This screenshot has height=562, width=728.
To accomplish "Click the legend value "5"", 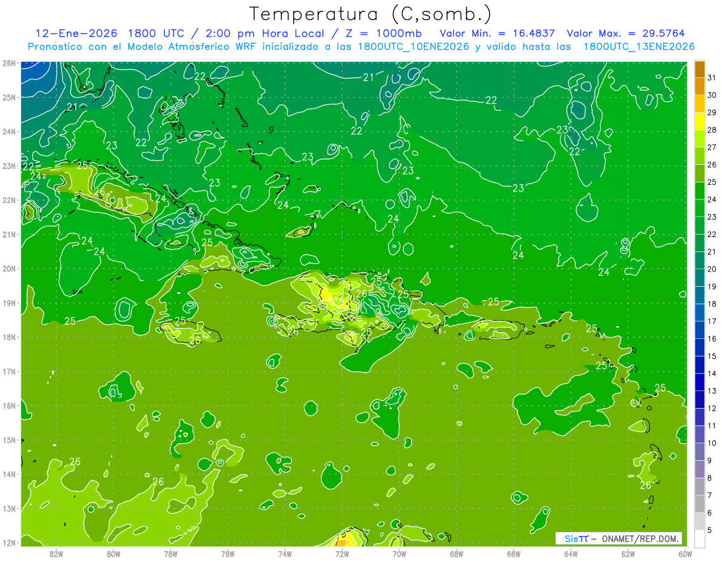I will 710,530.
